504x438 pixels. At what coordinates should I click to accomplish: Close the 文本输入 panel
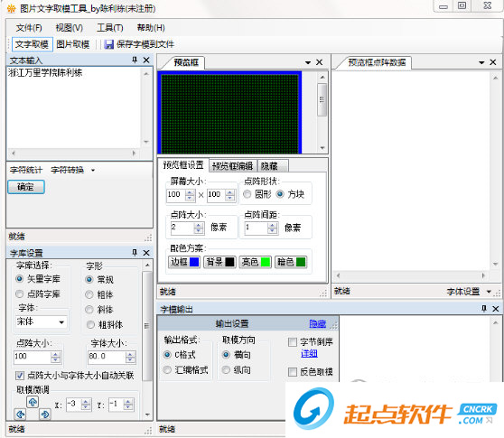(146, 61)
